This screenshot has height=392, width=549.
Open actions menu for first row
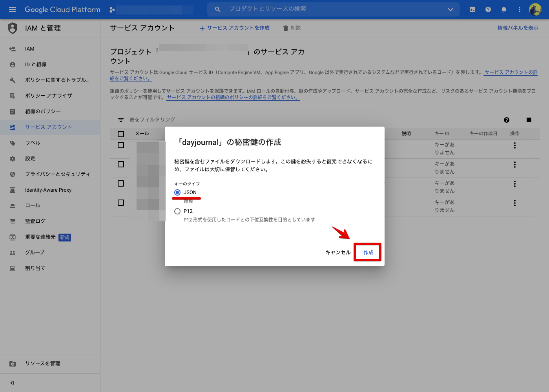[x=515, y=145]
